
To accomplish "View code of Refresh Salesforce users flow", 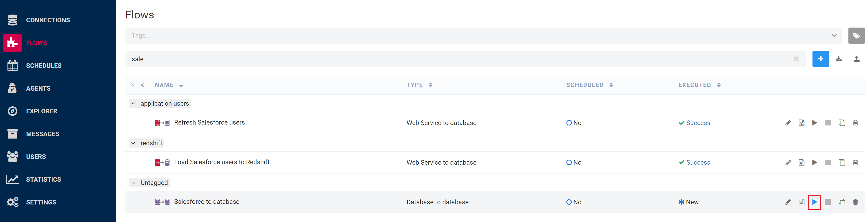I will tap(802, 123).
